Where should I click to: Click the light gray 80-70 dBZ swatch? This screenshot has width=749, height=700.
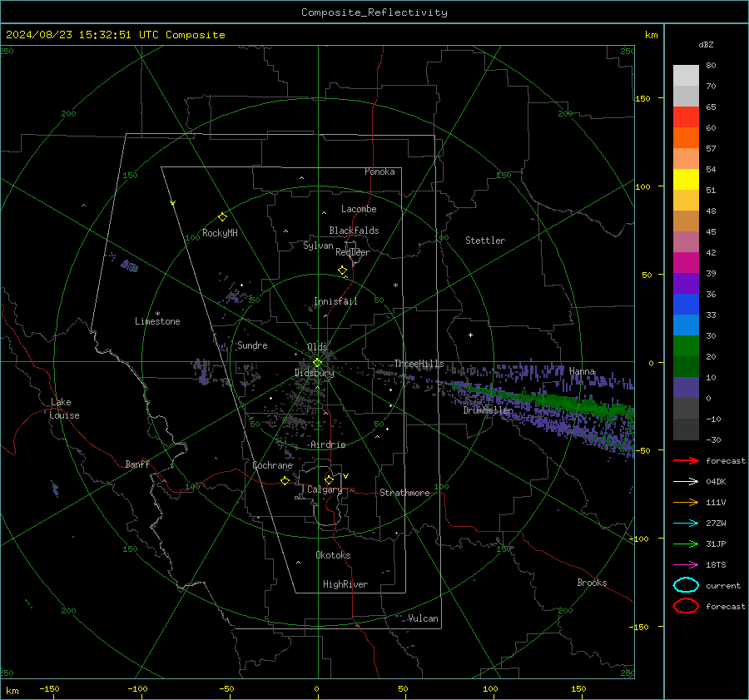tap(686, 76)
